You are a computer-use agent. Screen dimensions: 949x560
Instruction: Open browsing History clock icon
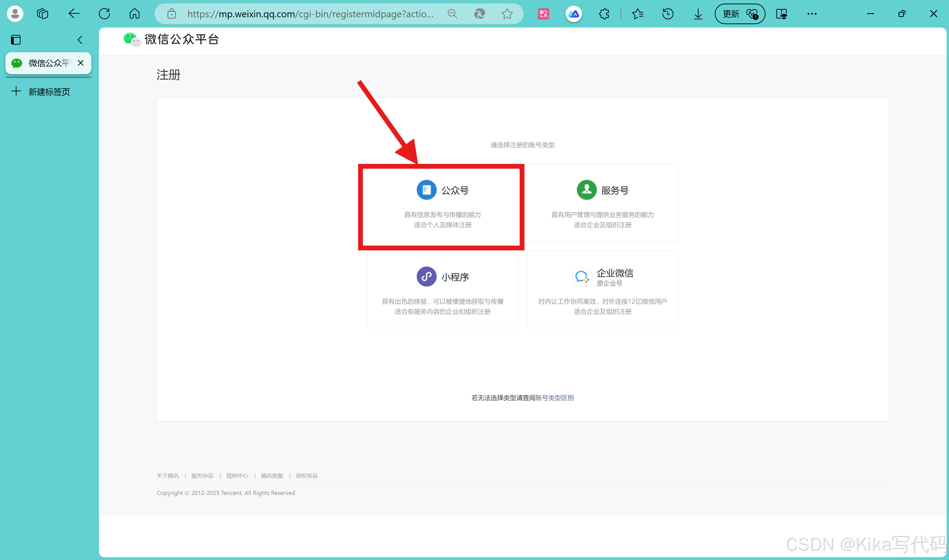(x=668, y=14)
